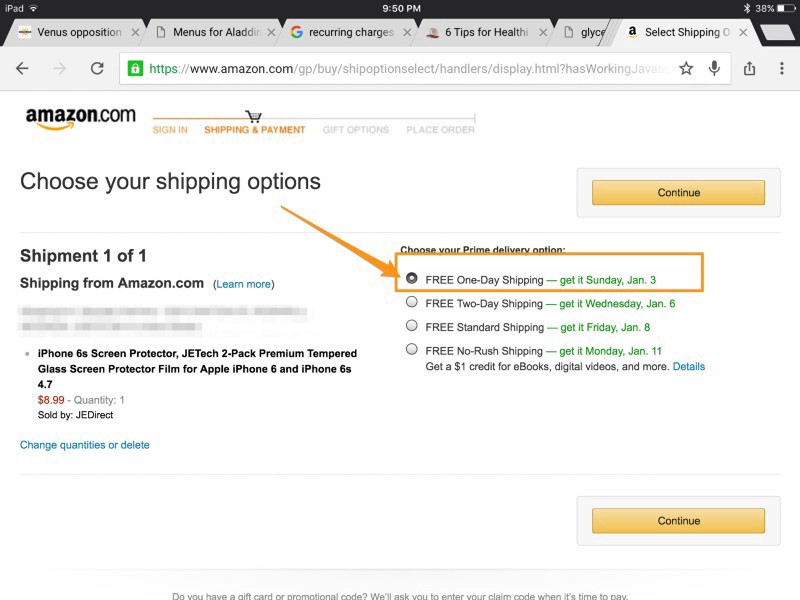
Task: Switch to the Menus for Aladdin tab
Action: [x=208, y=32]
